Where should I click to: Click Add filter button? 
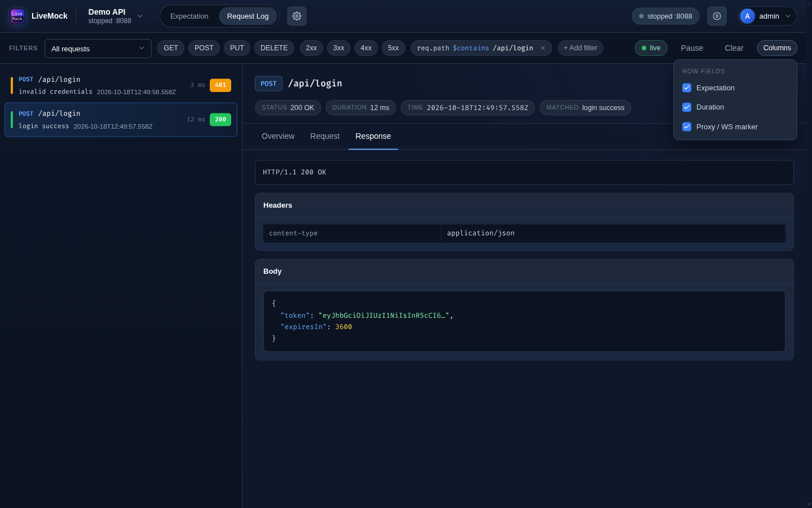coord(580,48)
